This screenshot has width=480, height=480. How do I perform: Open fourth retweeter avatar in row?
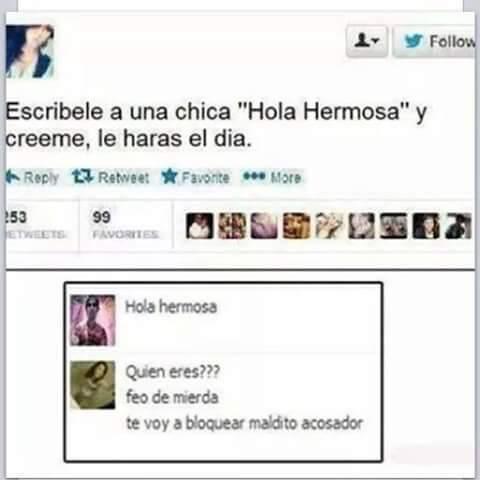pyautogui.click(x=296, y=226)
